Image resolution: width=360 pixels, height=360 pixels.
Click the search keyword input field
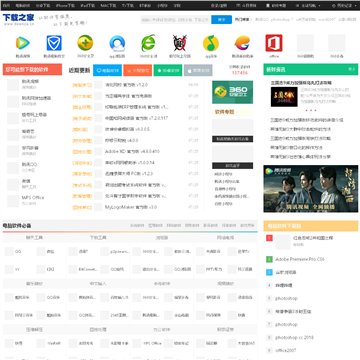tap(175, 20)
